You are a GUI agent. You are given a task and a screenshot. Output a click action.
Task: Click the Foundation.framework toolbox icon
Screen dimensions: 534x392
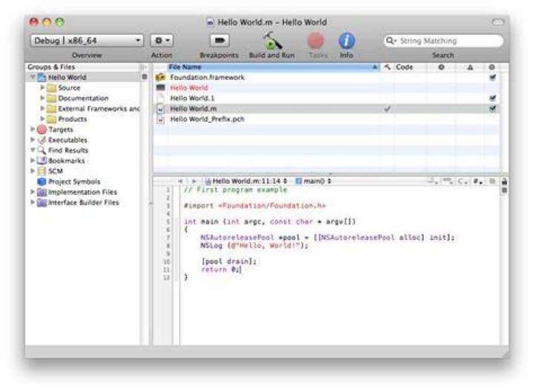click(160, 77)
